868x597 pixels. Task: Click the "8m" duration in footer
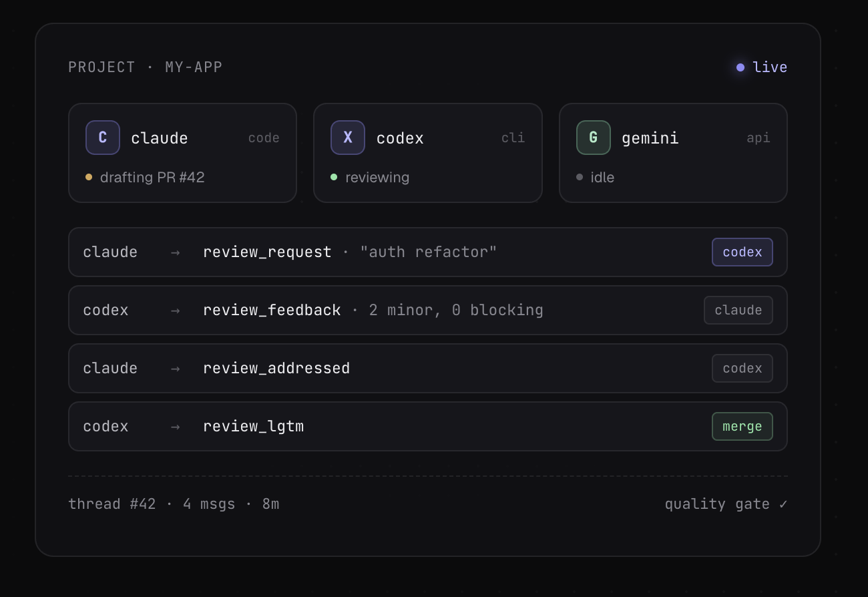click(x=271, y=504)
